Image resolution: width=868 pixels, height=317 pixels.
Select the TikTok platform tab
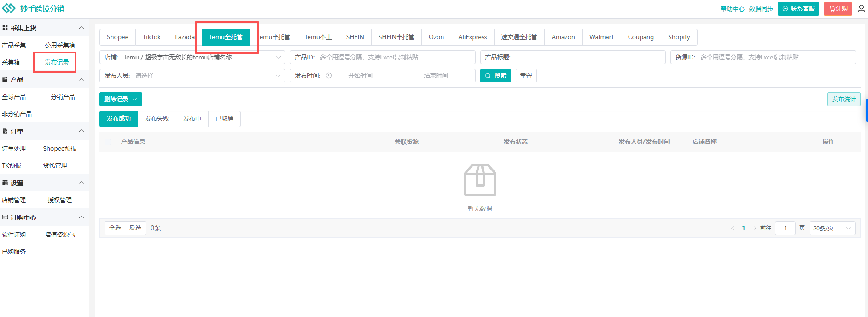[x=151, y=37]
